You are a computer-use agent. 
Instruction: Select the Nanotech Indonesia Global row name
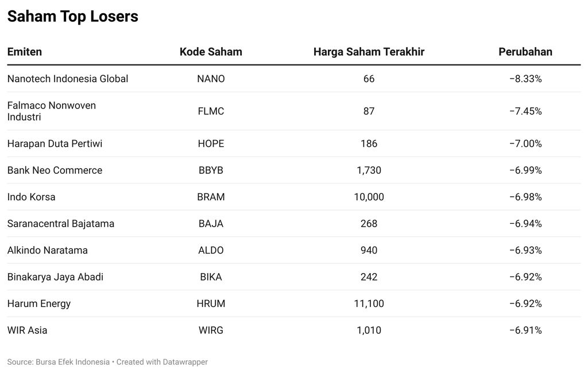click(68, 79)
